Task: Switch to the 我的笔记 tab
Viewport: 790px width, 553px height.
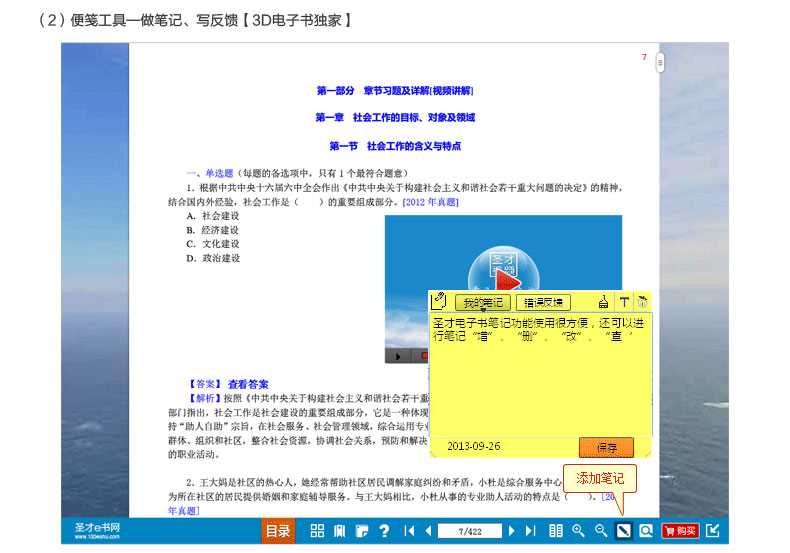Action: 483,302
